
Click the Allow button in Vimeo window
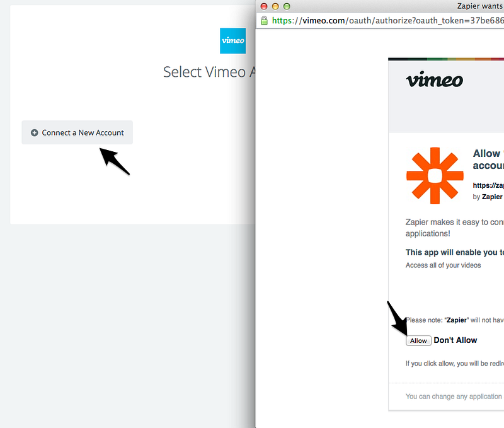(x=418, y=340)
